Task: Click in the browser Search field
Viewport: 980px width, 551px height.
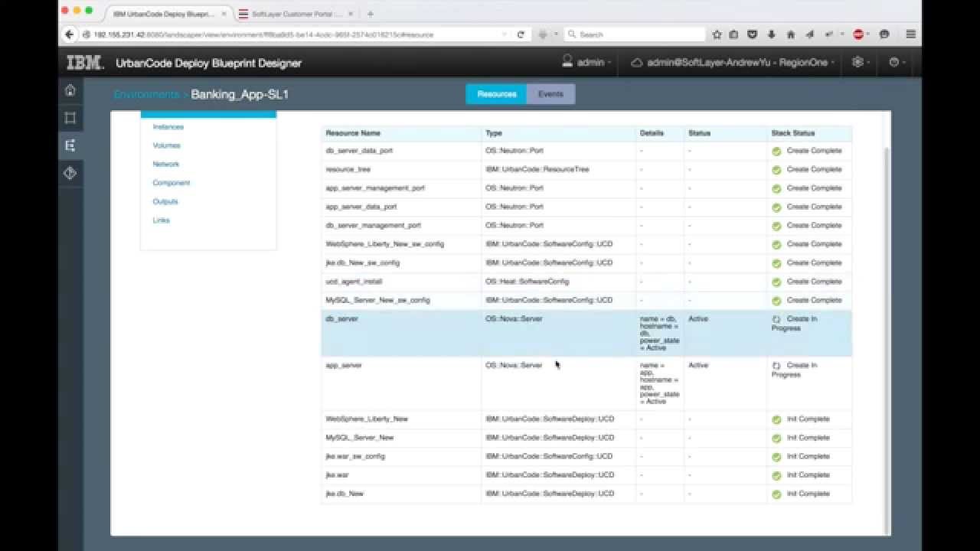Action: point(635,34)
